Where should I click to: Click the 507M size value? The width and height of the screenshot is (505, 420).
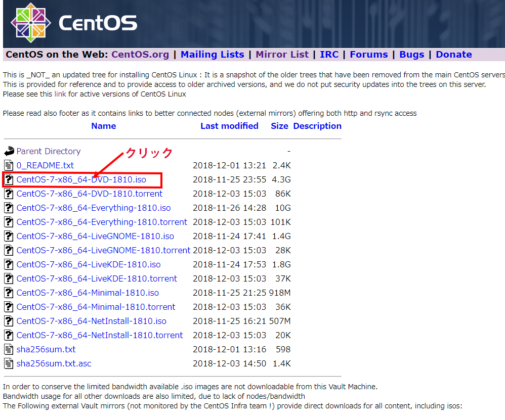point(280,321)
